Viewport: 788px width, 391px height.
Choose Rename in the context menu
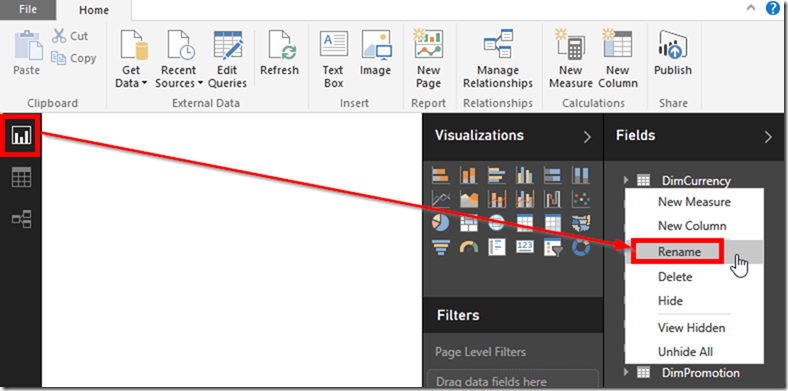click(x=694, y=252)
